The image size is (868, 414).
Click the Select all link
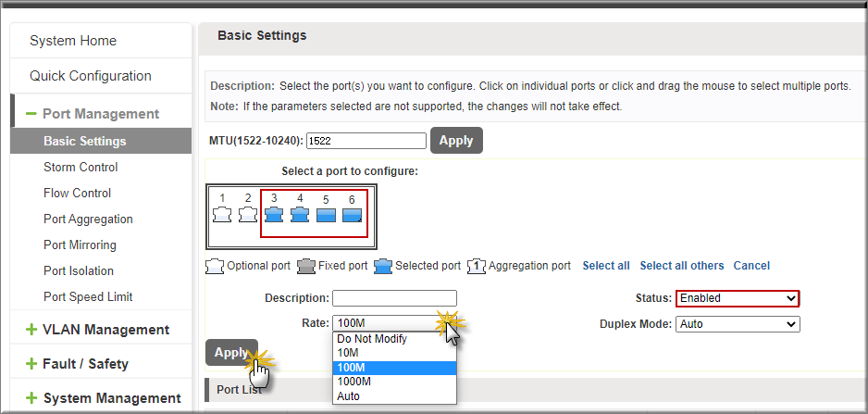[x=606, y=266]
